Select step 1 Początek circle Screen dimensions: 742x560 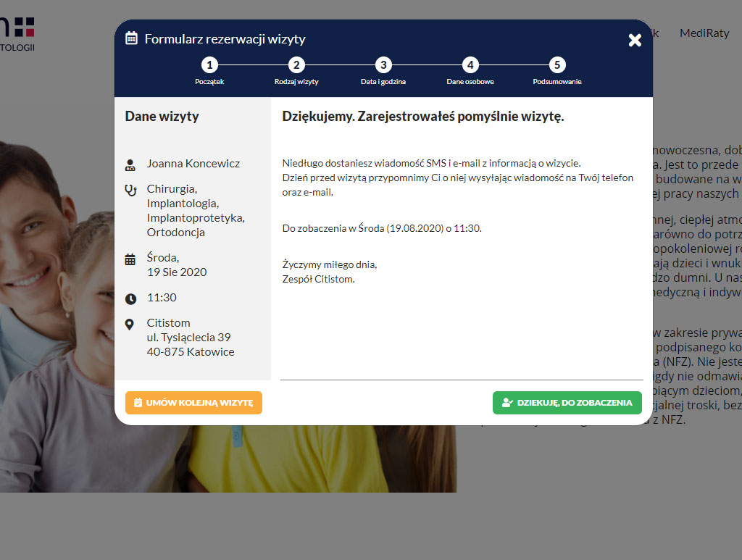click(x=209, y=64)
